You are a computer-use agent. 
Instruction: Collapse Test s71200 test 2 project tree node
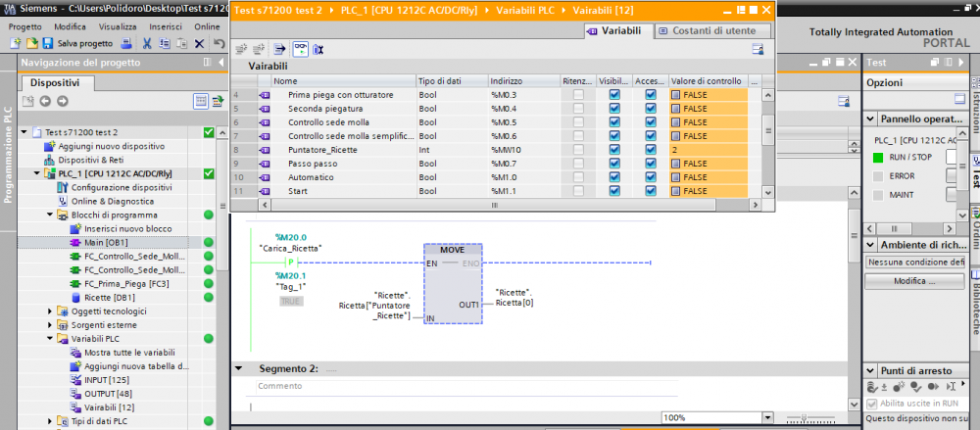[24, 132]
